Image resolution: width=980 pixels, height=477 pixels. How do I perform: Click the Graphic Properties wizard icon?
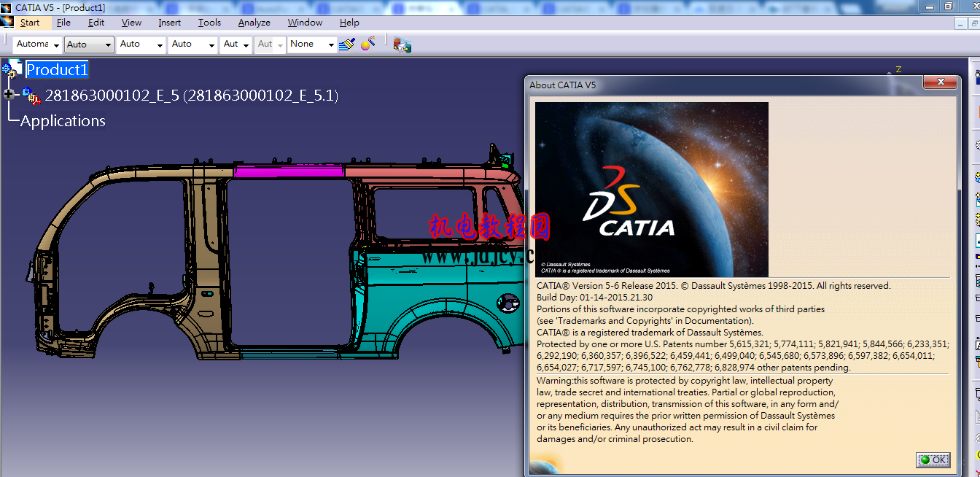[368, 44]
